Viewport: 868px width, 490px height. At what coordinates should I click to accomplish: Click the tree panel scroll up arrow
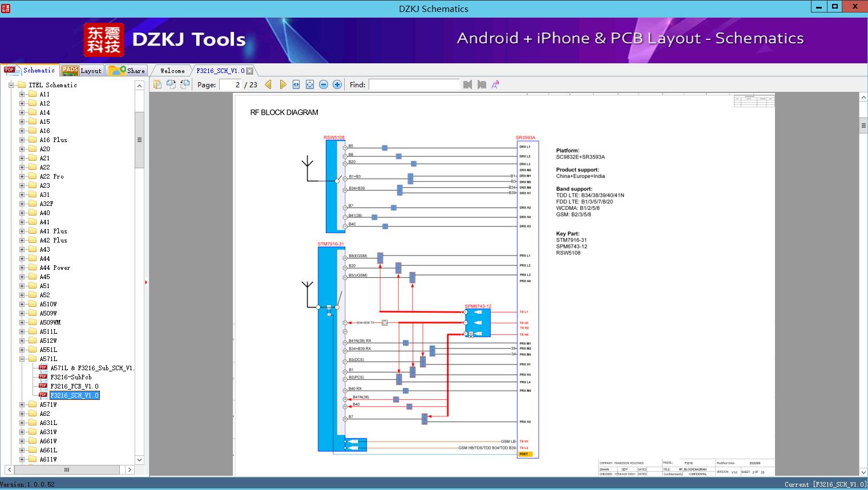140,86
